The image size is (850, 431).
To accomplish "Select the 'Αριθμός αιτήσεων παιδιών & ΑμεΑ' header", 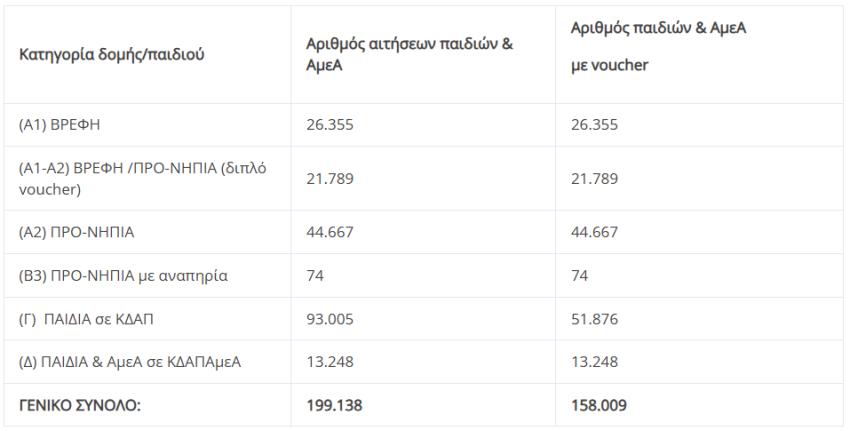I will pos(409,54).
